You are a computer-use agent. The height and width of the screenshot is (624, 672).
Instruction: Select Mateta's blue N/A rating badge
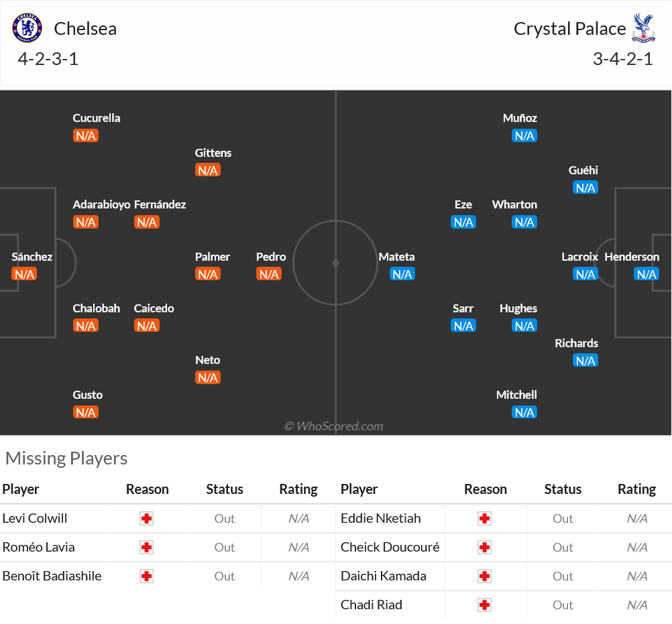click(x=402, y=274)
